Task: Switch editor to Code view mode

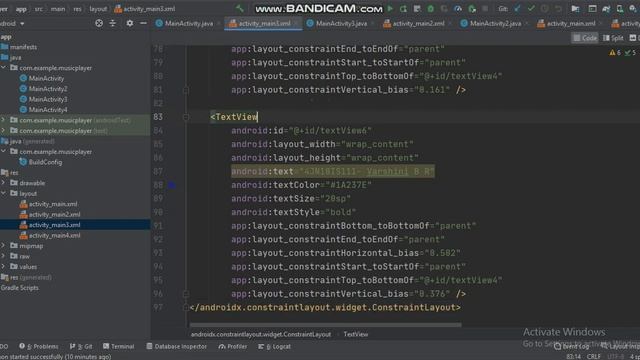Action: point(585,38)
